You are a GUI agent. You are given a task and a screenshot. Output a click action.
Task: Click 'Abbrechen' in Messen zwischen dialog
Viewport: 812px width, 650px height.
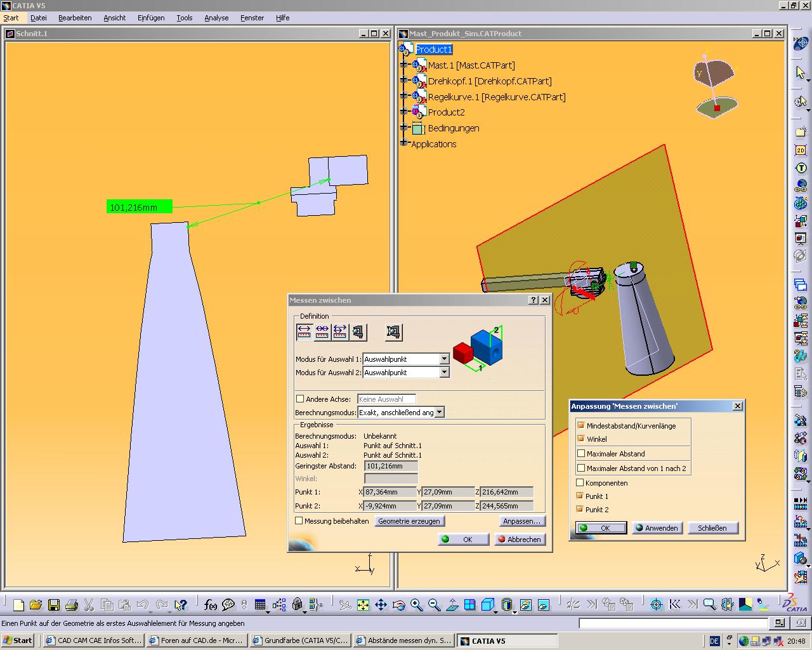(520, 540)
